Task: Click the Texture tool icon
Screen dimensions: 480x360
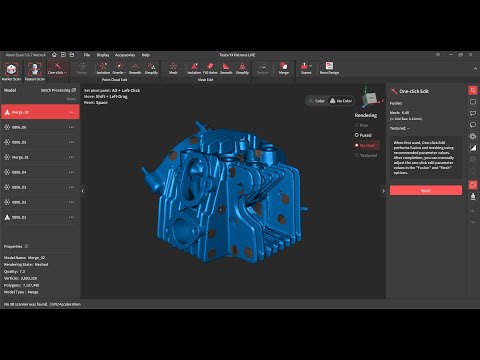Action: click(x=262, y=69)
